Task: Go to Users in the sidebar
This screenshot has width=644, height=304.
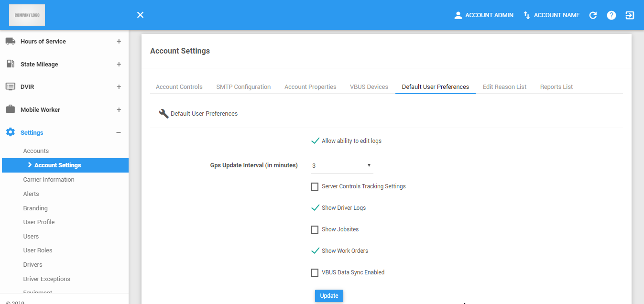Action: (31, 237)
